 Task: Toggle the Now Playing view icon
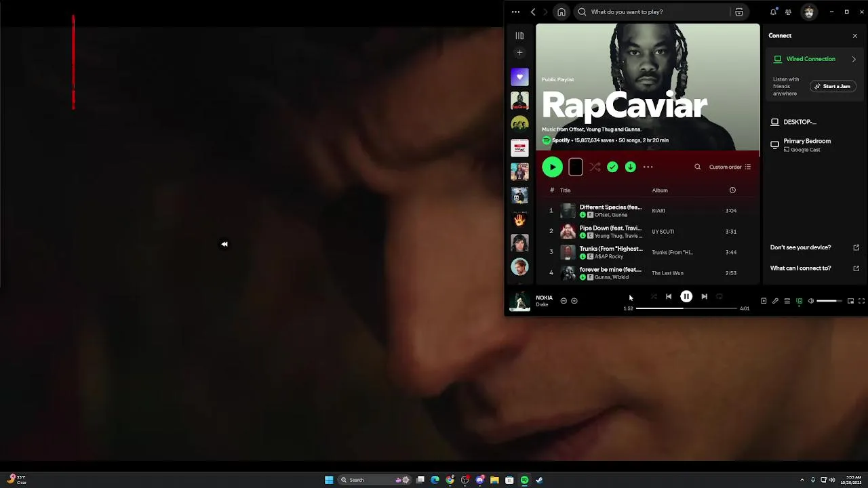point(764,301)
